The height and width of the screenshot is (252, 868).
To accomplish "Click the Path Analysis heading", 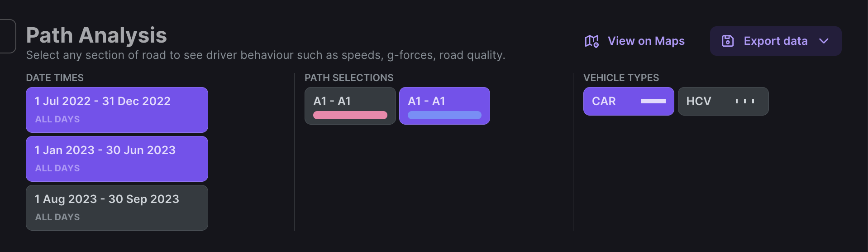I will (96, 35).
